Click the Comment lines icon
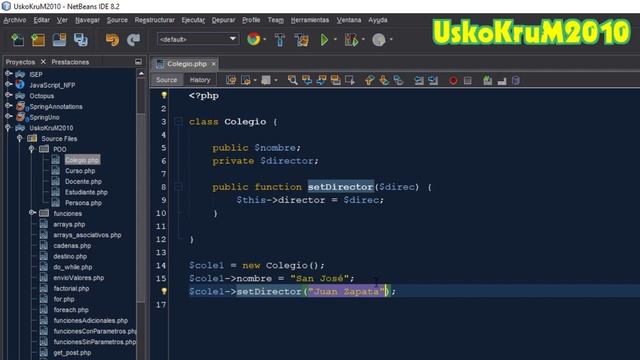 point(487,80)
